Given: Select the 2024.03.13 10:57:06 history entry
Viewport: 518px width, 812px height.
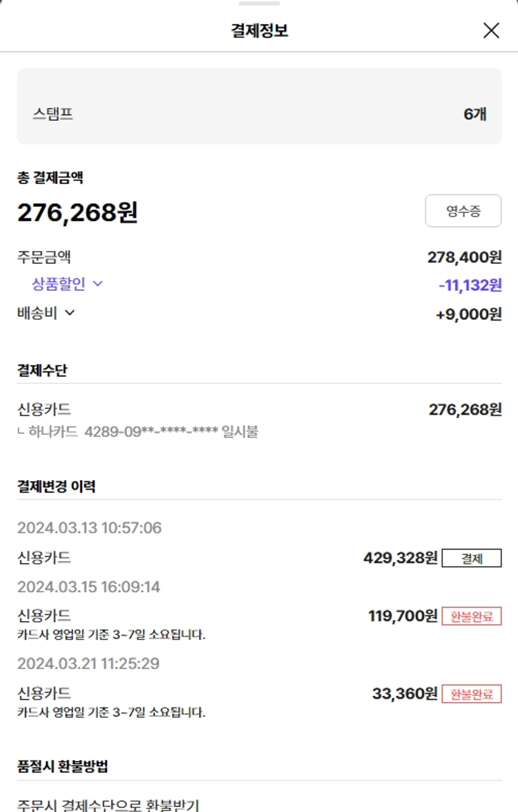Looking at the screenshot, I should 89,528.
